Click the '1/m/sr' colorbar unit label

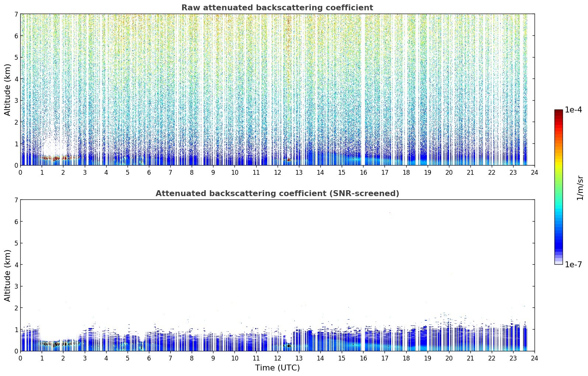click(580, 188)
